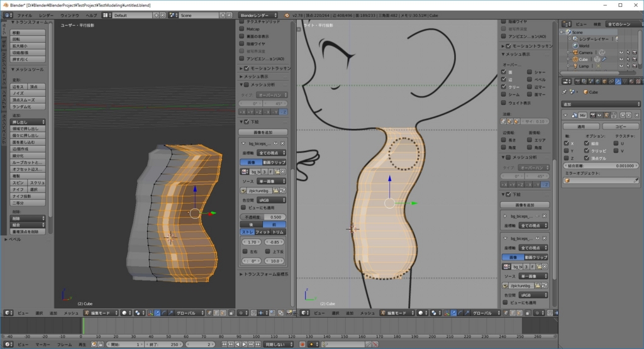Click the ナイフ投影 button
644x349 pixels.
(28, 196)
